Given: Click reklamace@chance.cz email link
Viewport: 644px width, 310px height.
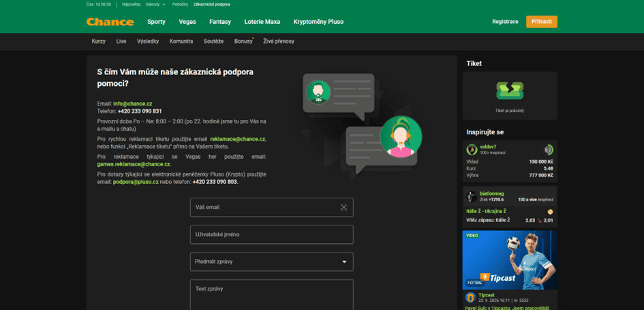Looking at the screenshot, I should 238,139.
